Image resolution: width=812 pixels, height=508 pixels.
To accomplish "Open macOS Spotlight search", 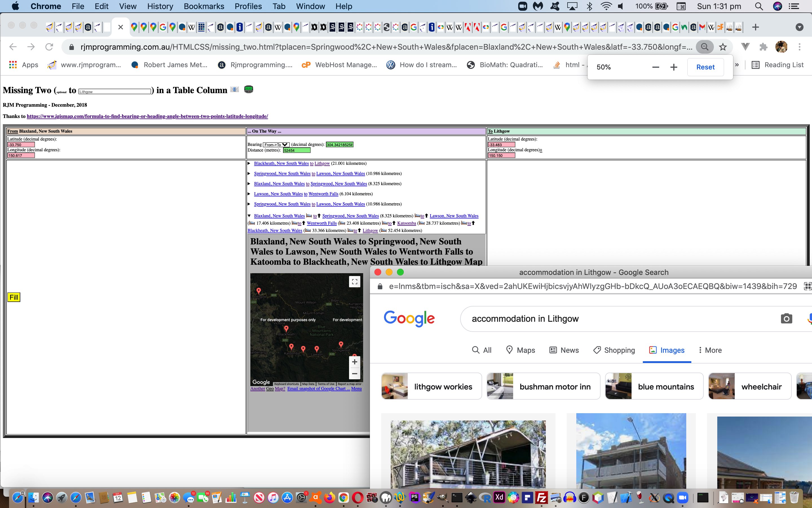I will (x=759, y=6).
